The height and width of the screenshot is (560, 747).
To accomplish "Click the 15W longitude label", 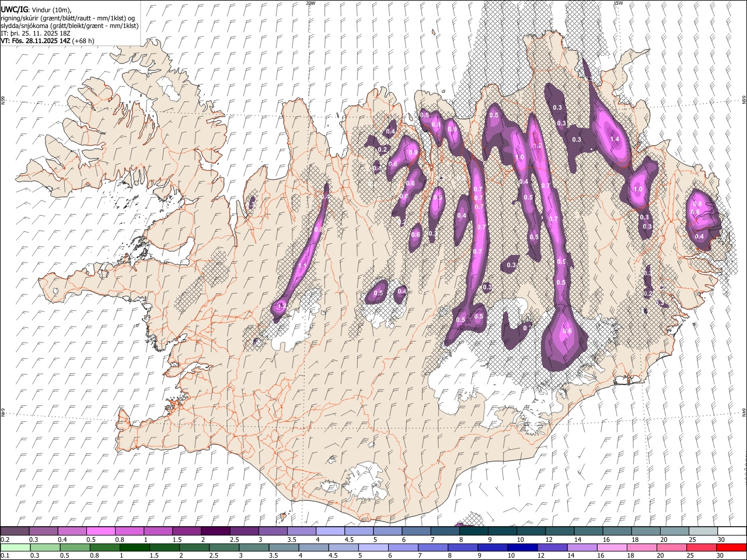I will click(618, 3).
